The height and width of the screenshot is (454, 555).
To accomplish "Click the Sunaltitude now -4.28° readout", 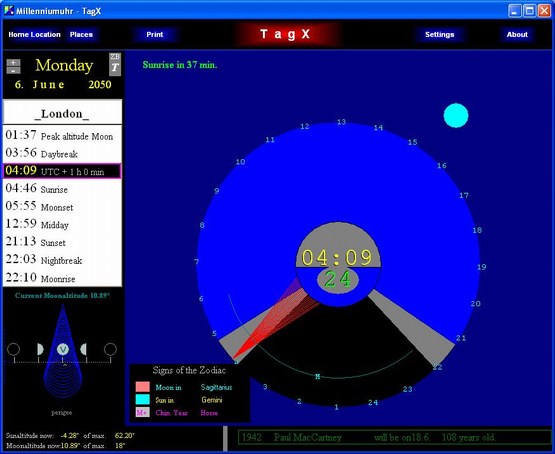I will tap(70, 436).
